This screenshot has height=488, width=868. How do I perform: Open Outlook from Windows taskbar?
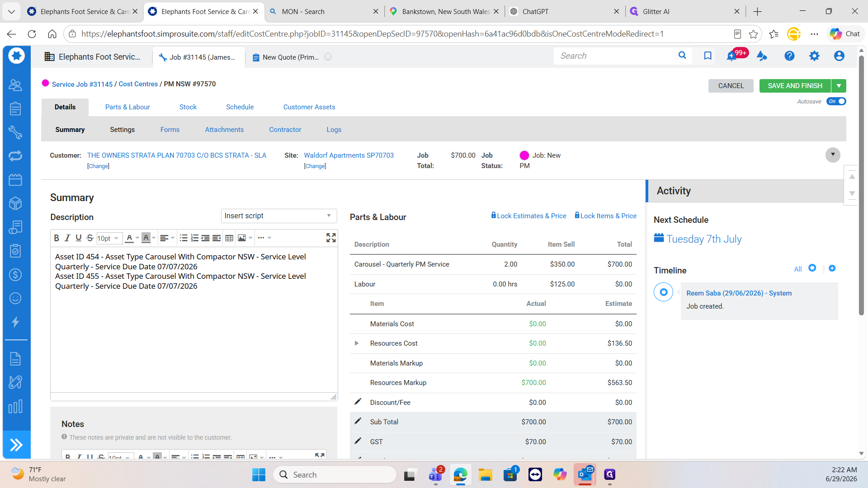(x=585, y=474)
